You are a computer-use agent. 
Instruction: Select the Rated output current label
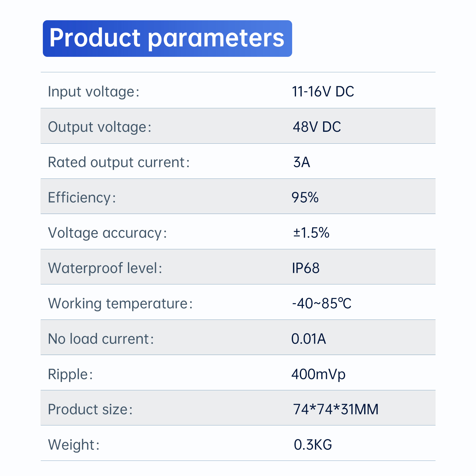[x=119, y=162]
